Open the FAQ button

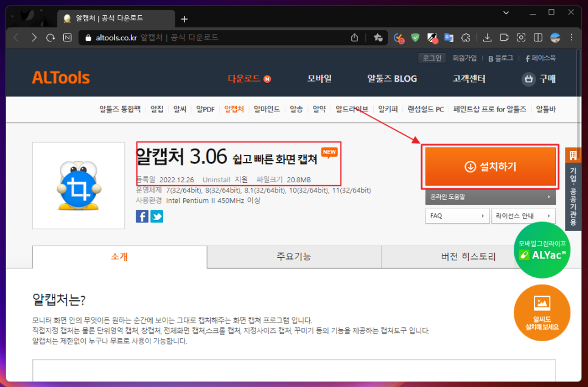click(458, 216)
